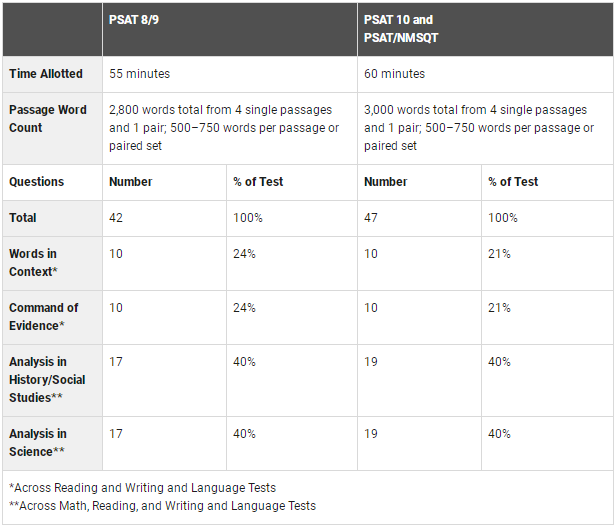This screenshot has width=616, height=527.
Task: Click the 3,000 words total passage text
Action: (x=479, y=128)
